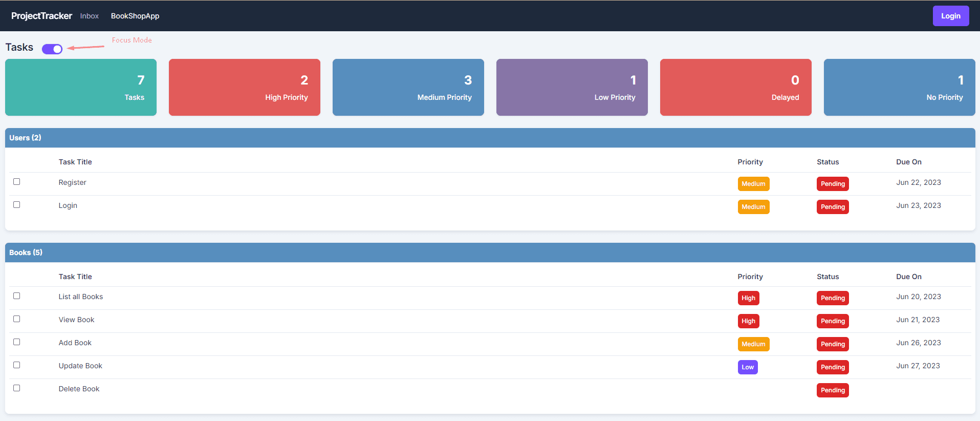Viewport: 980px width, 421px height.
Task: Select the Update Book task checkbox
Action: (17, 365)
